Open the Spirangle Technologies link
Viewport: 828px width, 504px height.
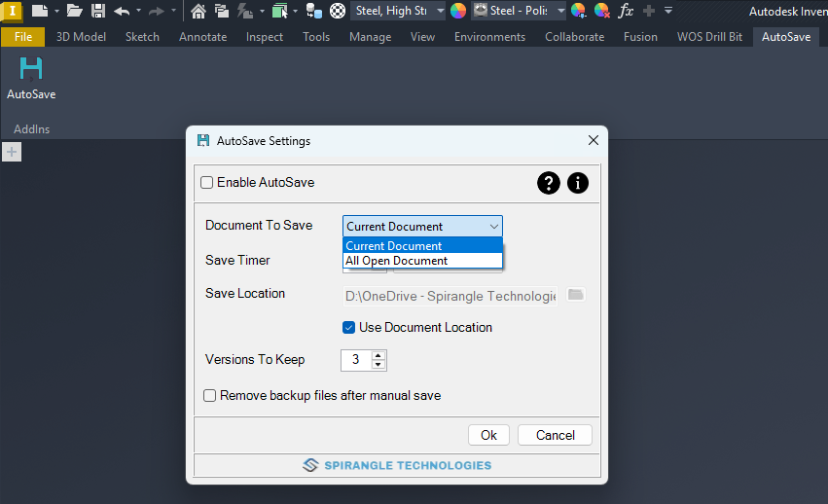(x=397, y=465)
